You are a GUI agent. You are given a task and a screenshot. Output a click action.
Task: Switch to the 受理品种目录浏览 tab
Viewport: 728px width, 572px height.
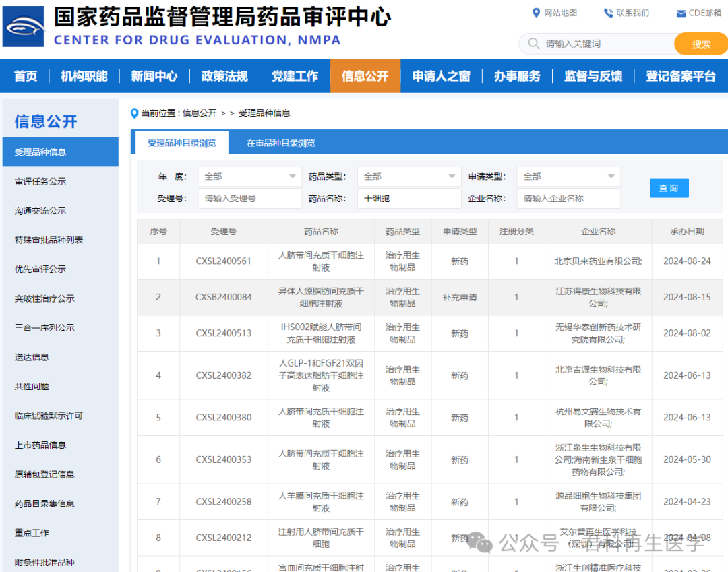pyautogui.click(x=181, y=143)
